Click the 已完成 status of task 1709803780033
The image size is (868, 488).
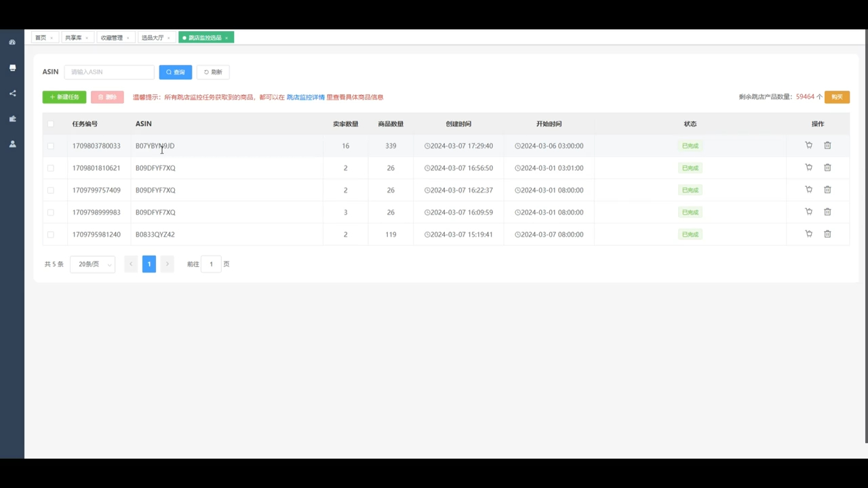point(690,146)
